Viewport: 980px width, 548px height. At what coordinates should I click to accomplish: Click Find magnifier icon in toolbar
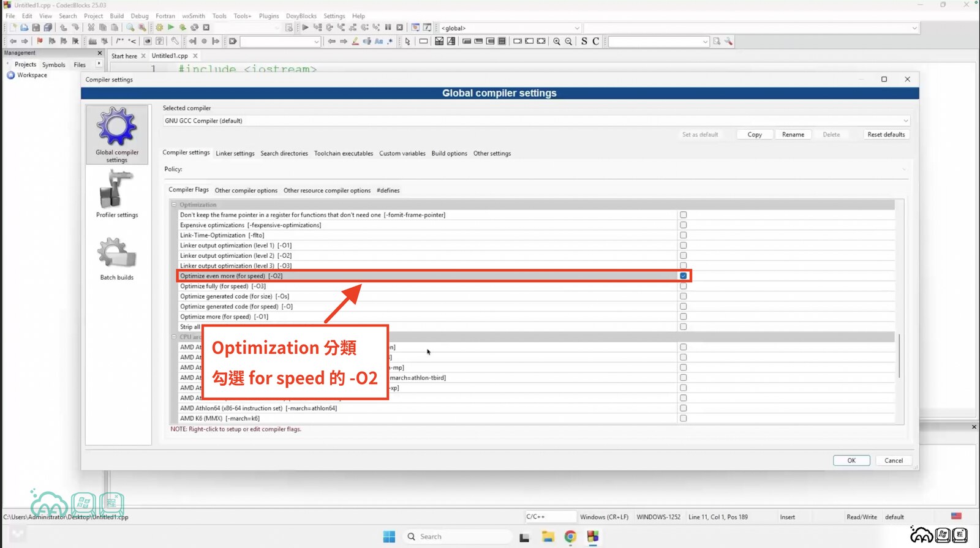pos(130,28)
